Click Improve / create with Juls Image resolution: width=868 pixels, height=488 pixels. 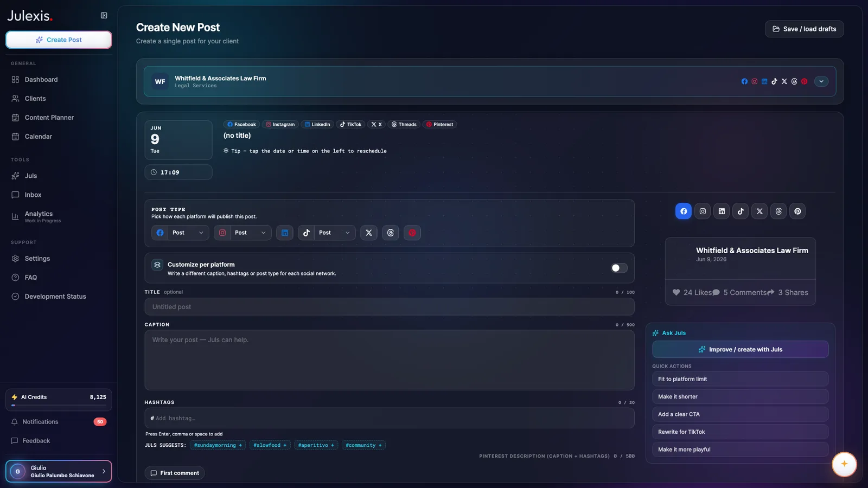point(741,350)
